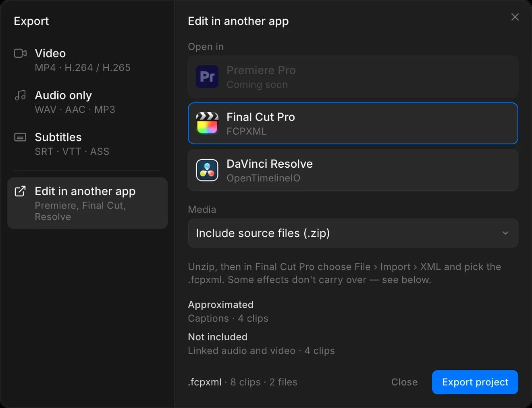Click the Close text button

click(404, 382)
